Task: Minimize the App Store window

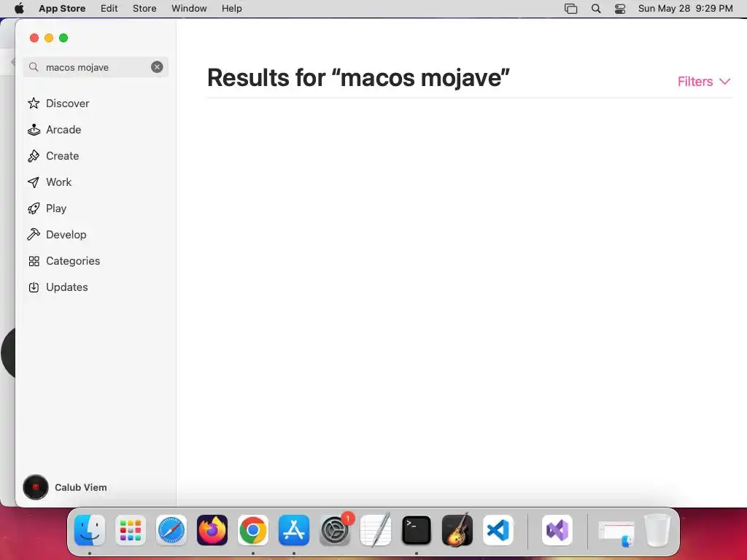Action: pyautogui.click(x=49, y=38)
